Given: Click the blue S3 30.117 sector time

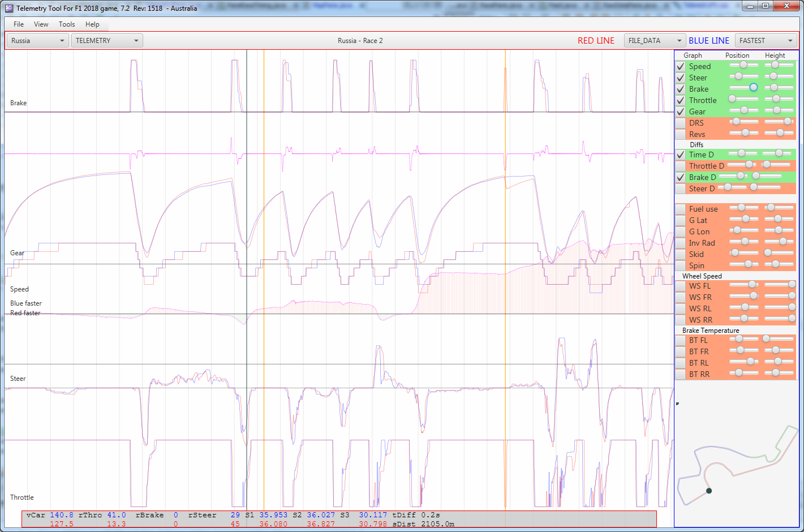Looking at the screenshot, I should 373,515.
